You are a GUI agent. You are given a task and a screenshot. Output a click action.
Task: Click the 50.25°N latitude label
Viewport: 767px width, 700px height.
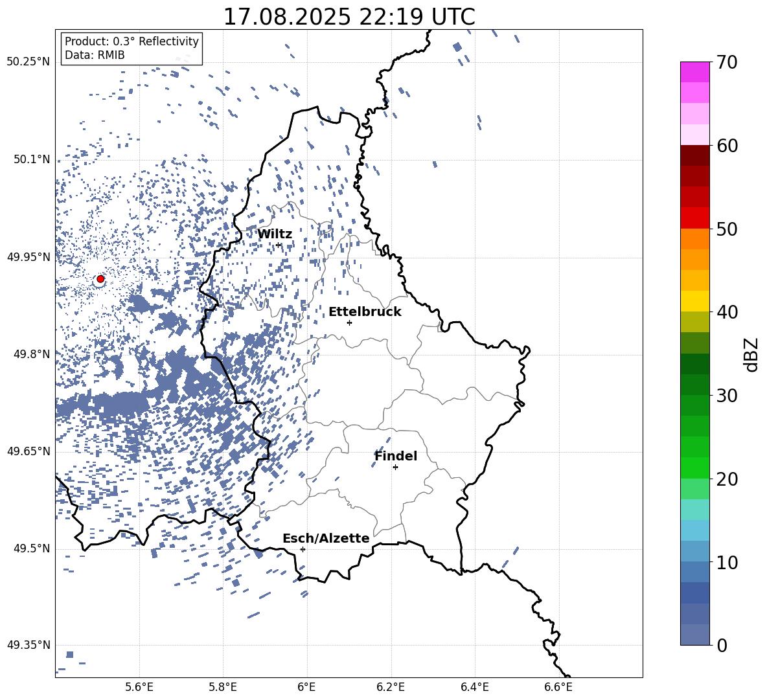tap(28, 62)
